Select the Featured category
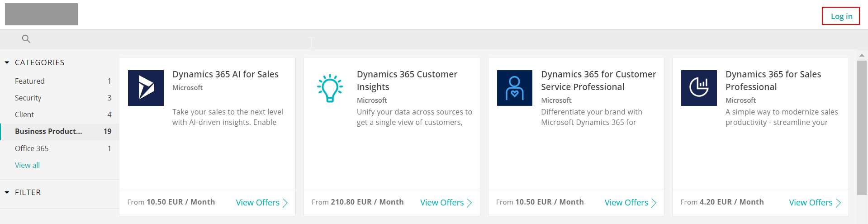Screen dimensions: 868x224 tap(59, 81)
